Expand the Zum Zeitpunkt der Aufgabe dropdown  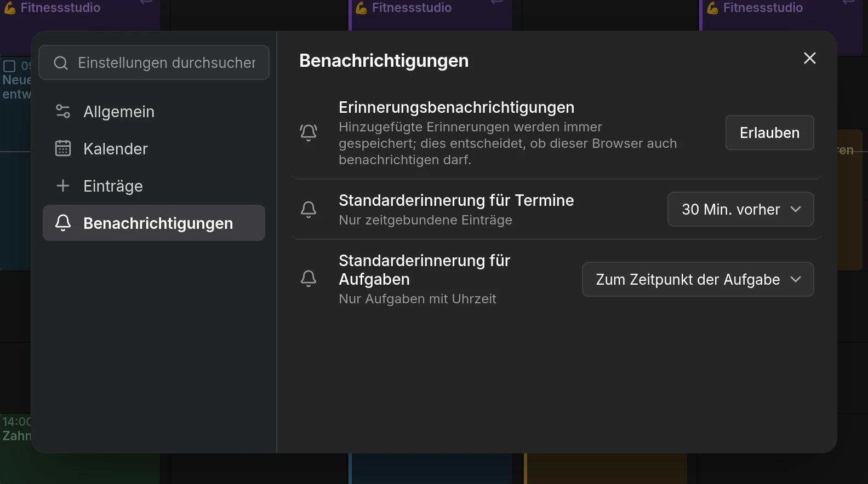[x=698, y=279]
